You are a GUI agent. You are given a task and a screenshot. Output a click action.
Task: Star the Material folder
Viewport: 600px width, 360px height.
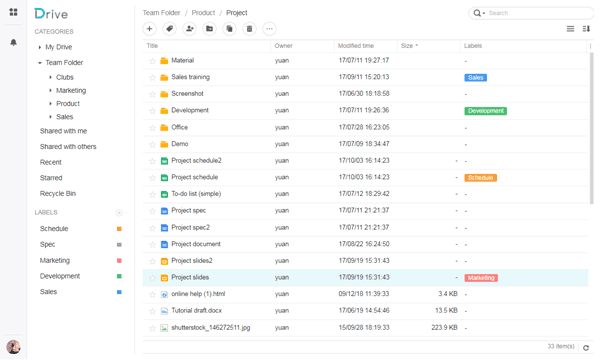point(152,61)
